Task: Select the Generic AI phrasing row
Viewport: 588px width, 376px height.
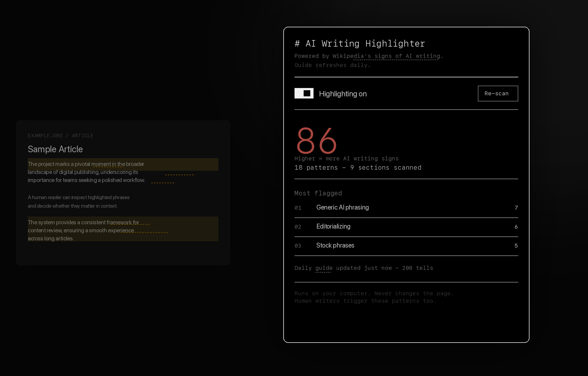Action: pyautogui.click(x=406, y=208)
